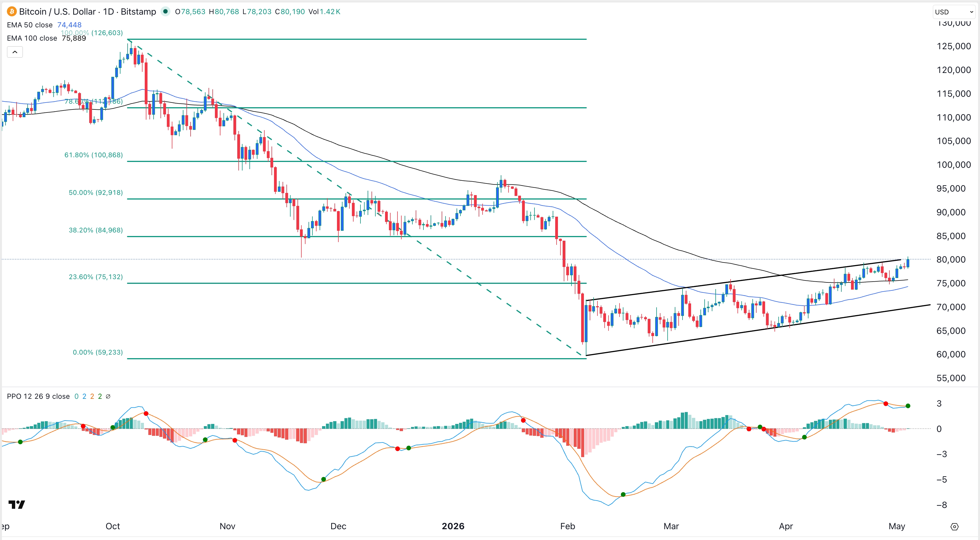Click the empty-set symbol after PPO values
Screen dimensions: 980x540
pyautogui.click(x=108, y=397)
